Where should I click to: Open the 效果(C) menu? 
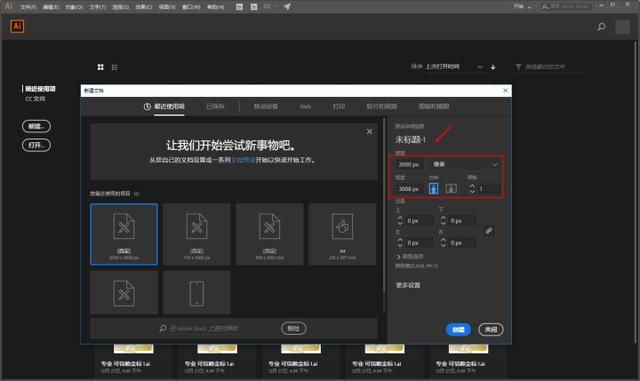pos(144,7)
